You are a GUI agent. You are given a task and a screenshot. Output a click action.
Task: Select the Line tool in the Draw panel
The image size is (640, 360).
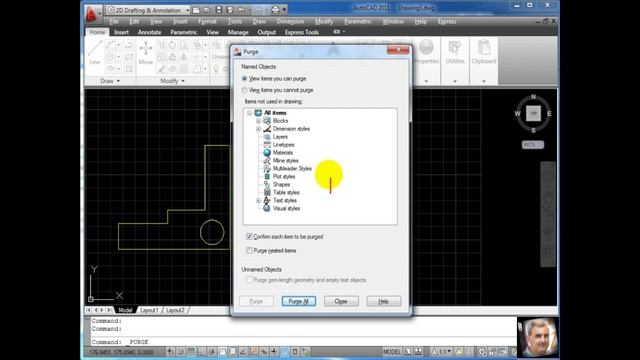click(95, 53)
